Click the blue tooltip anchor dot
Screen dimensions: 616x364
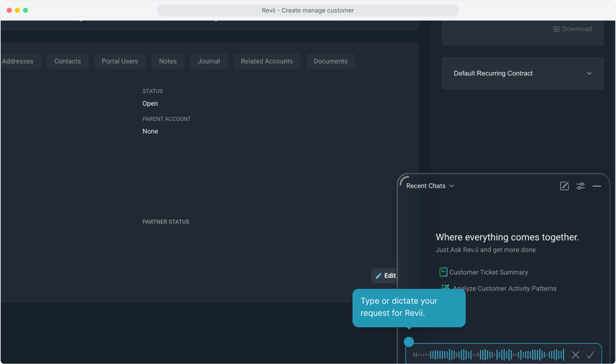click(x=409, y=342)
